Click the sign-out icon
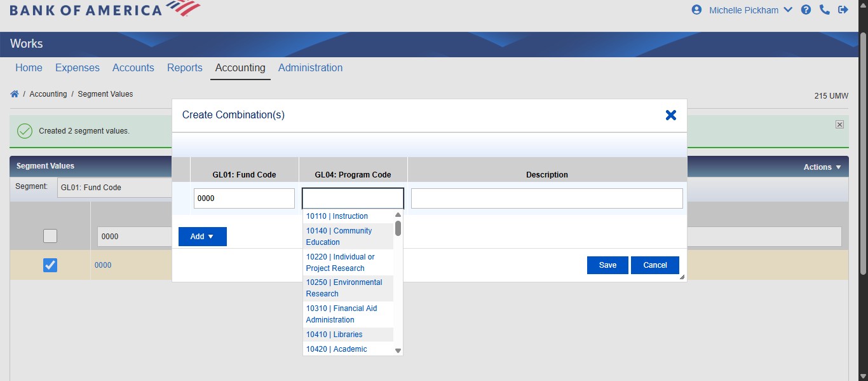 843,10
